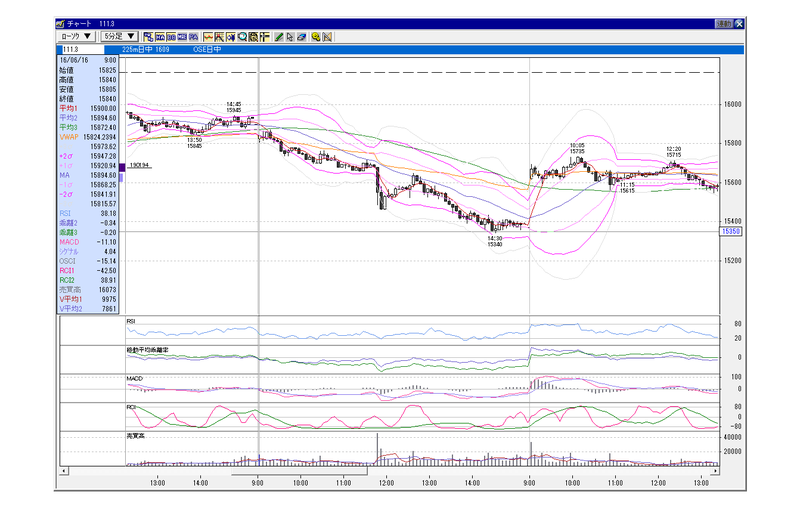
Task: Click the magnifier zoom chart icon
Action: click(x=242, y=37)
